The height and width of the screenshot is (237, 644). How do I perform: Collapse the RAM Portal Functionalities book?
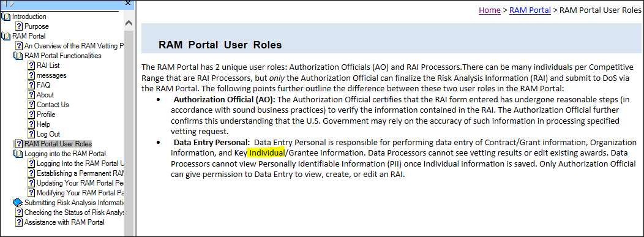(18, 56)
